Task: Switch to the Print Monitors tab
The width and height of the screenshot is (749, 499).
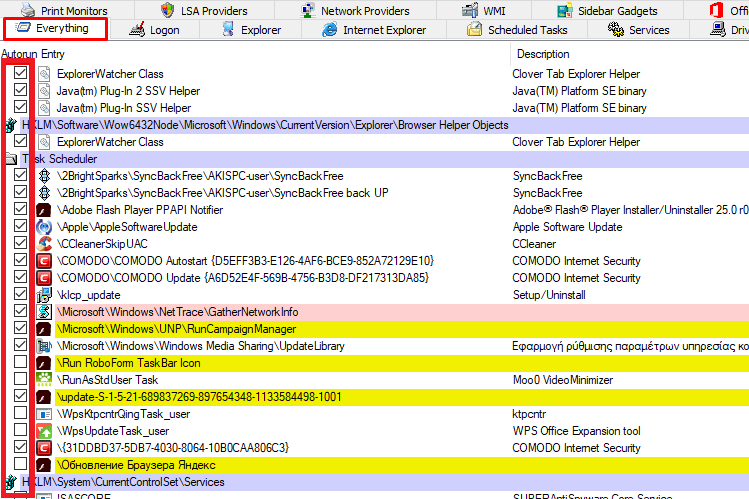Action: [x=64, y=11]
